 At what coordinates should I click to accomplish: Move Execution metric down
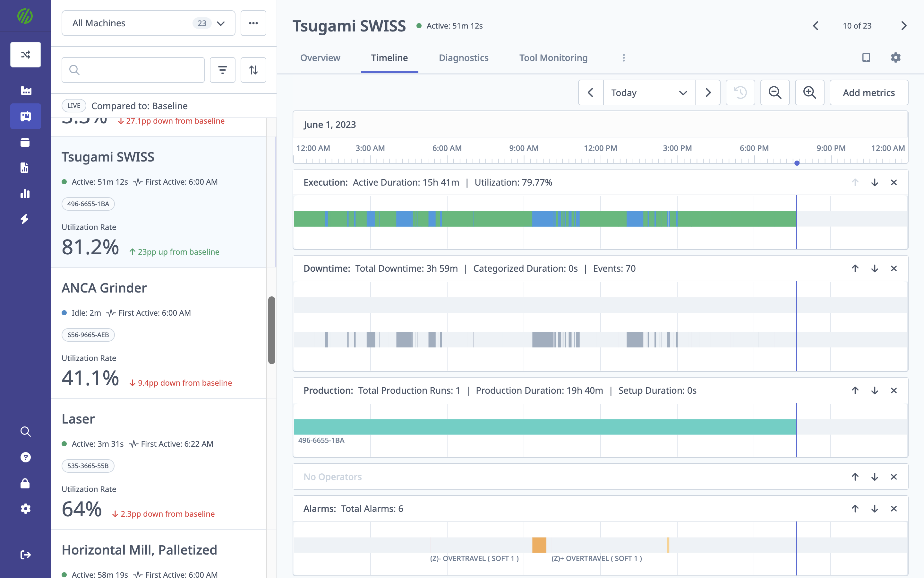click(874, 182)
